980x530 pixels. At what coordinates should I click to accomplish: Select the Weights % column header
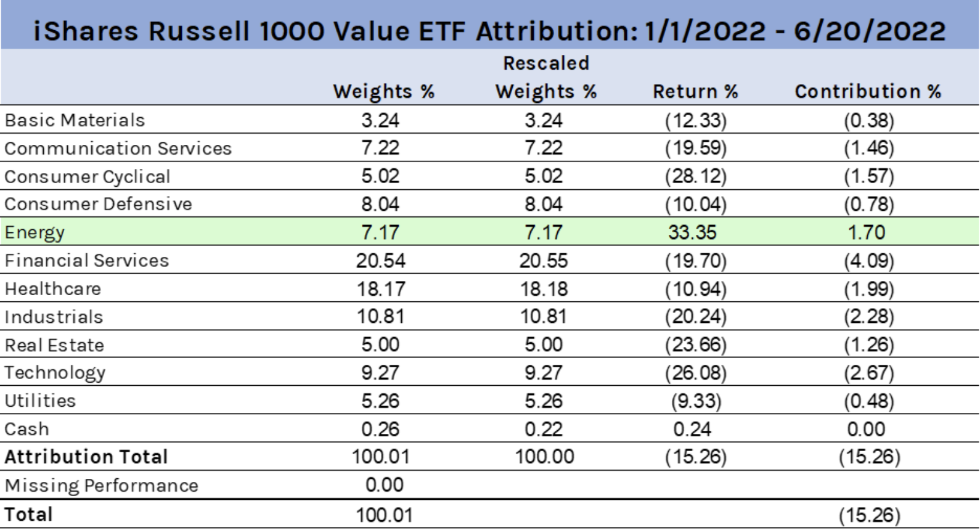pos(383,92)
